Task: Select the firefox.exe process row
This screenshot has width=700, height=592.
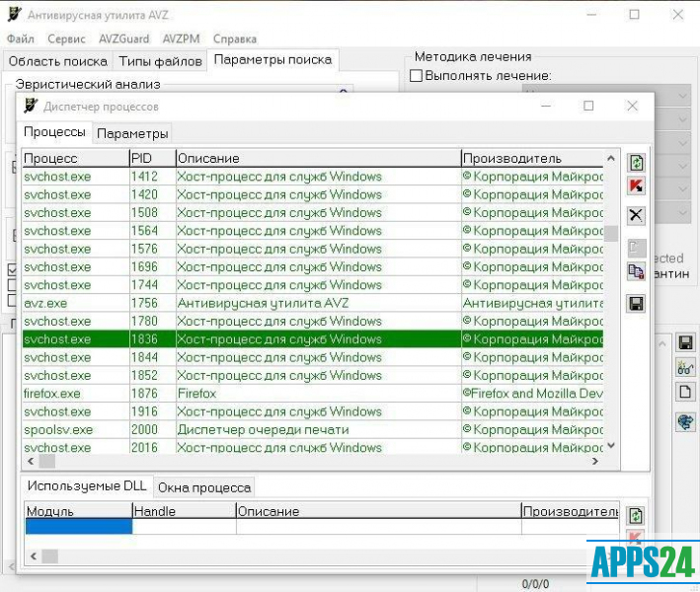Action: click(313, 394)
